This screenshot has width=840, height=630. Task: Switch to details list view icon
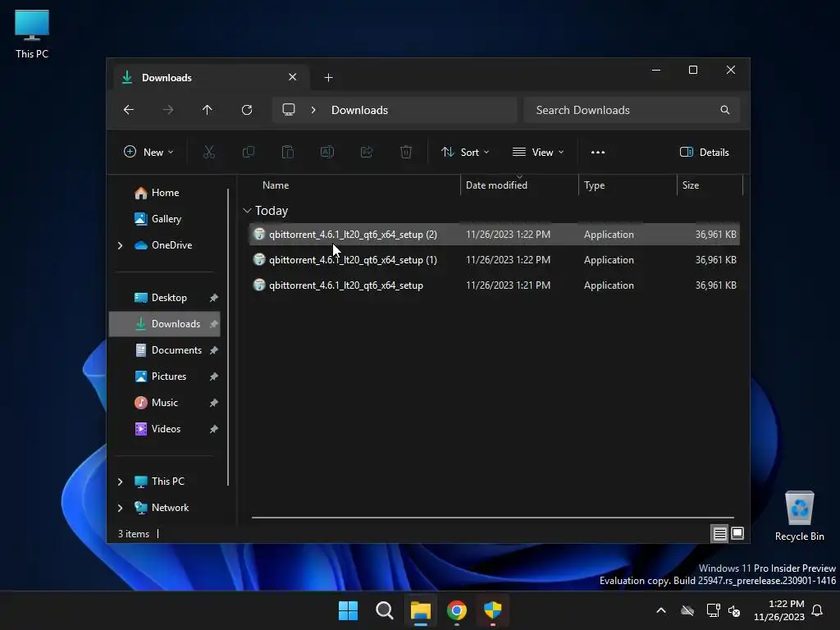pyautogui.click(x=719, y=533)
